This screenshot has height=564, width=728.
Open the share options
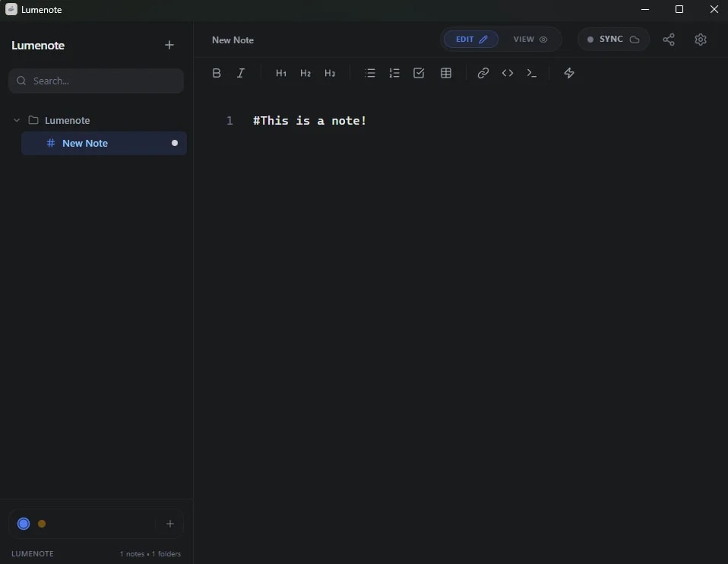(669, 40)
